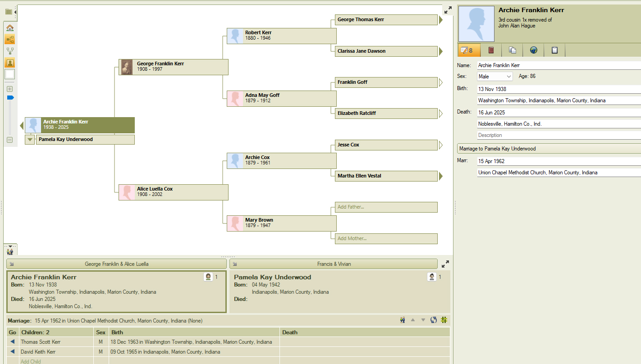Click the Marriage to Pamela Kay Underwood button

tap(549, 149)
